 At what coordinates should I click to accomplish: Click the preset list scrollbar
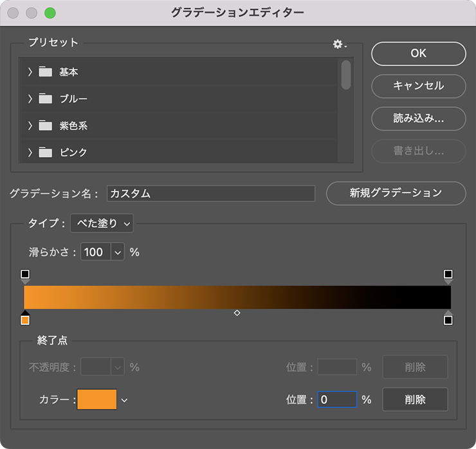346,75
